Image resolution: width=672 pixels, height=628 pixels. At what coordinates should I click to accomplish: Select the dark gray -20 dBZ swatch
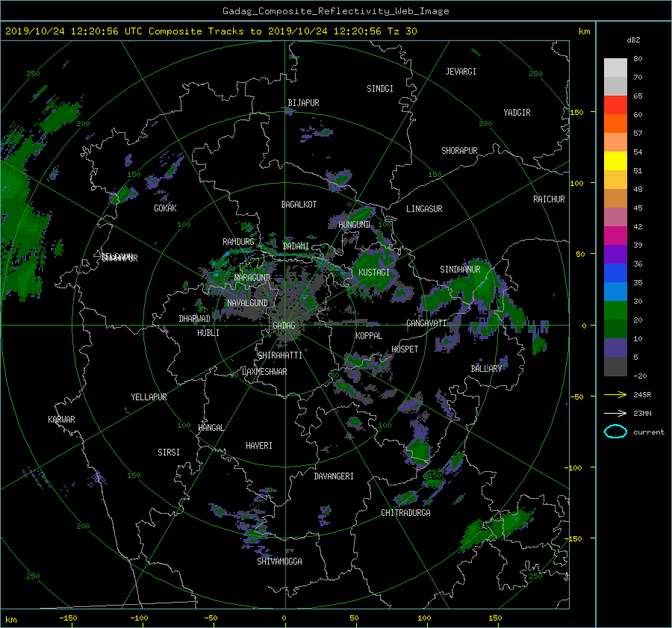(615, 366)
